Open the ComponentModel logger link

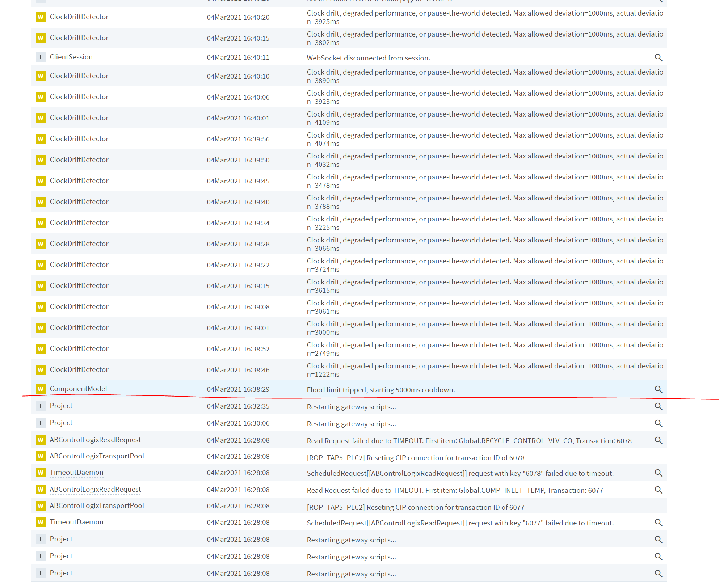tap(78, 389)
